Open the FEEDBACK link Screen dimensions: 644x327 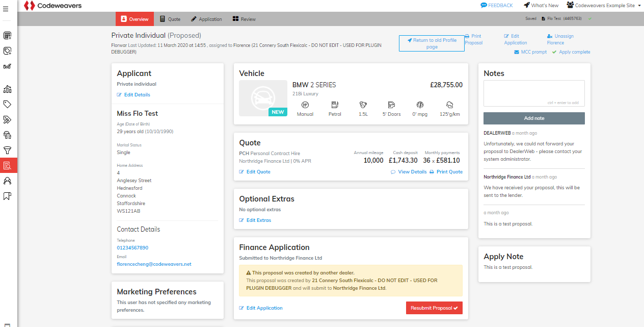click(x=497, y=5)
